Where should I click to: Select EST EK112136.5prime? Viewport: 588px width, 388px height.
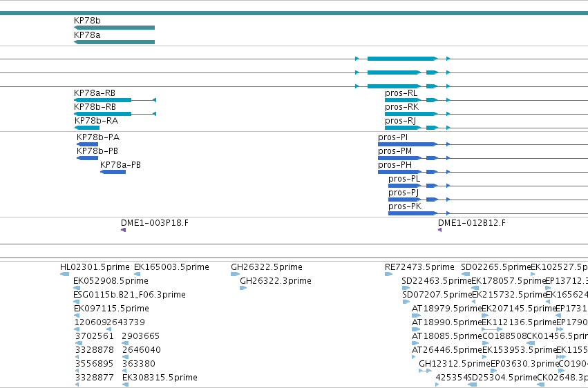[492, 329]
